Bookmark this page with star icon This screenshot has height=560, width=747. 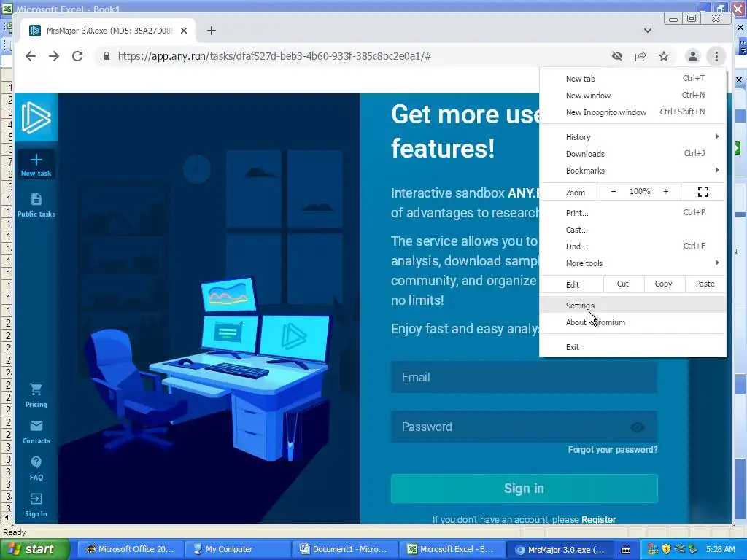[664, 56]
